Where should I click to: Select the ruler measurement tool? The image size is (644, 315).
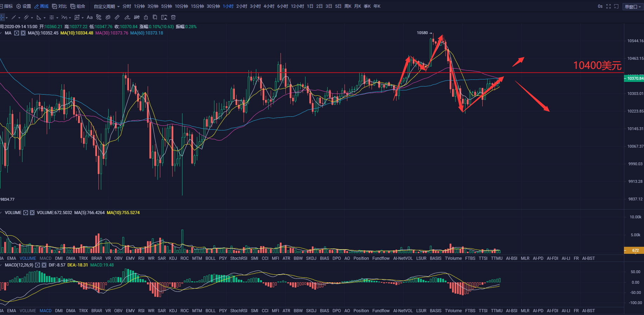117,17
